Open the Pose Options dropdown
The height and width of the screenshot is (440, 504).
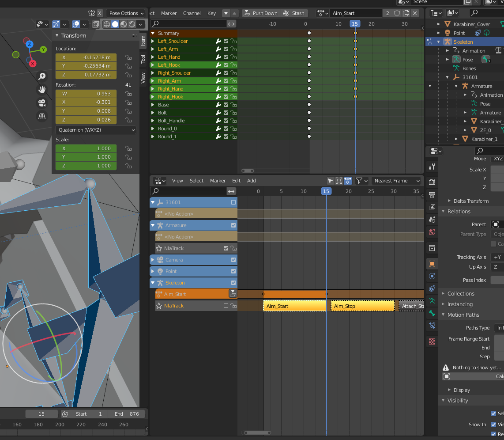point(125,13)
